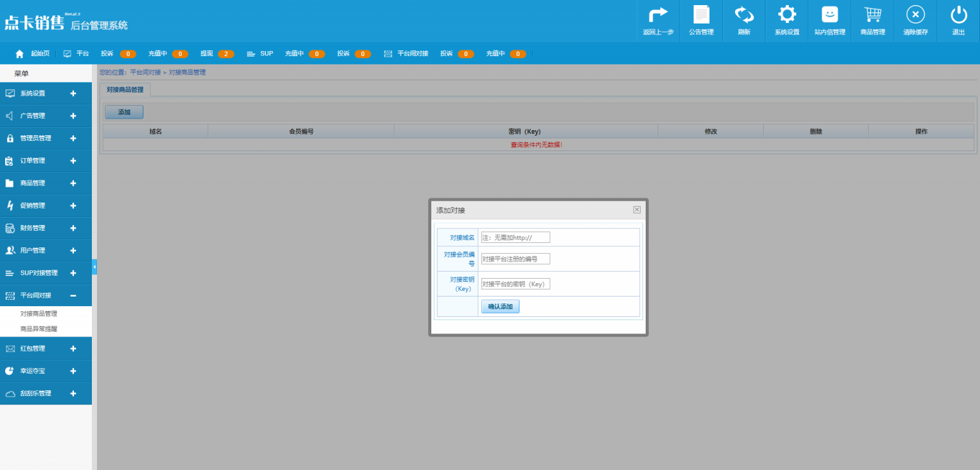Click the 确认添加 button
980x470 pixels.
500,307
